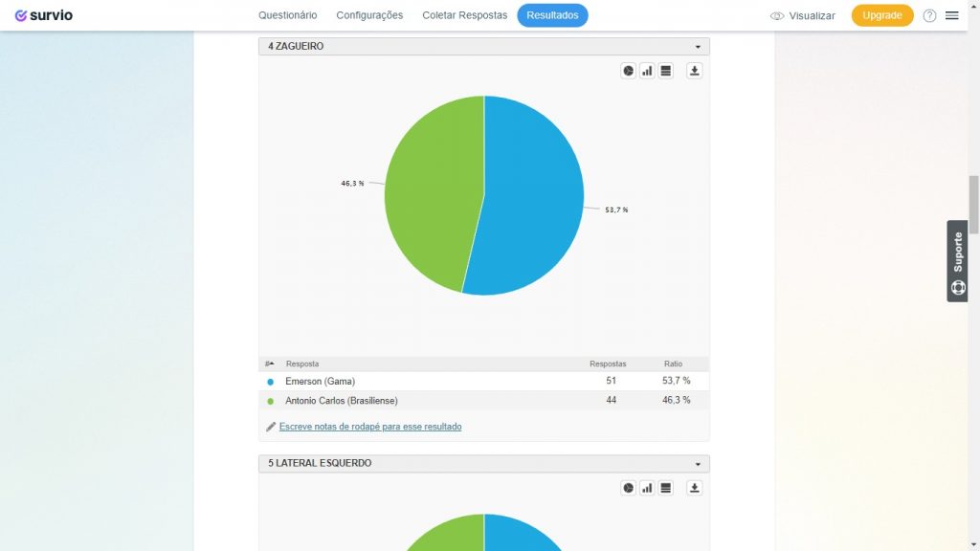
Task: Click the Ratio column header
Action: 673,364
